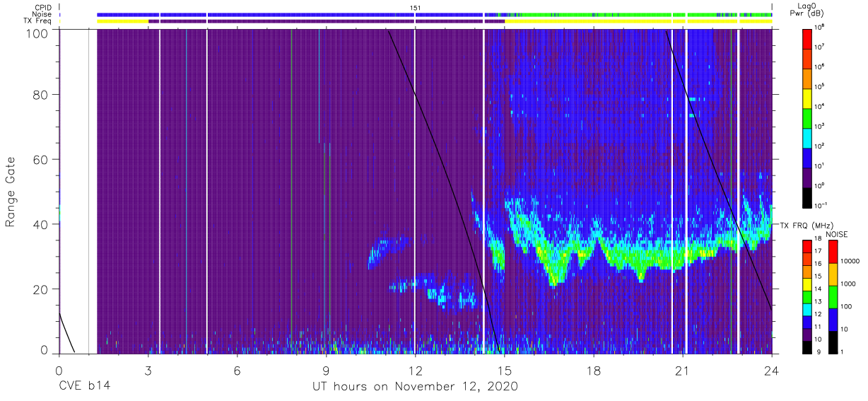The width and height of the screenshot is (868, 401).
Task: Select the cyan segment of the TX FRQ colorbar
Action: coord(808,310)
